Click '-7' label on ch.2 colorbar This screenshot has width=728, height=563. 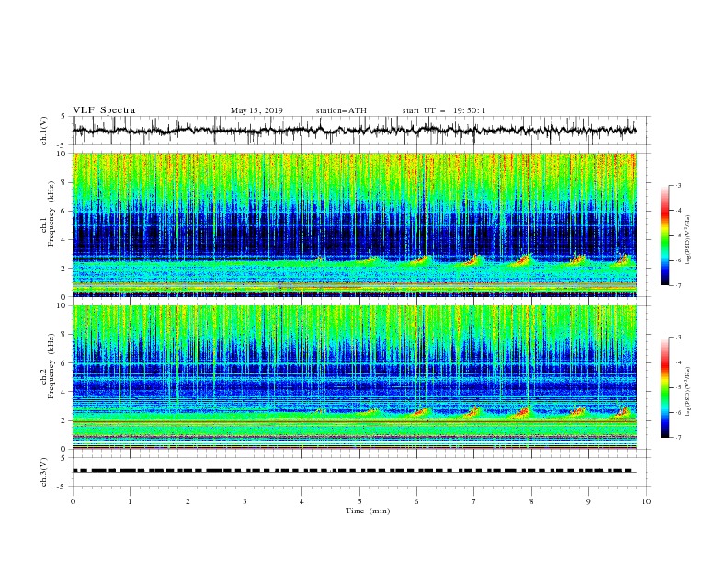678,438
